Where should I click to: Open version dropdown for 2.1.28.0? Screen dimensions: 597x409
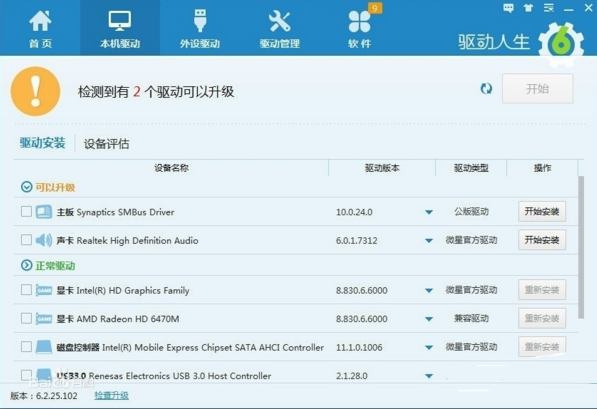429,376
